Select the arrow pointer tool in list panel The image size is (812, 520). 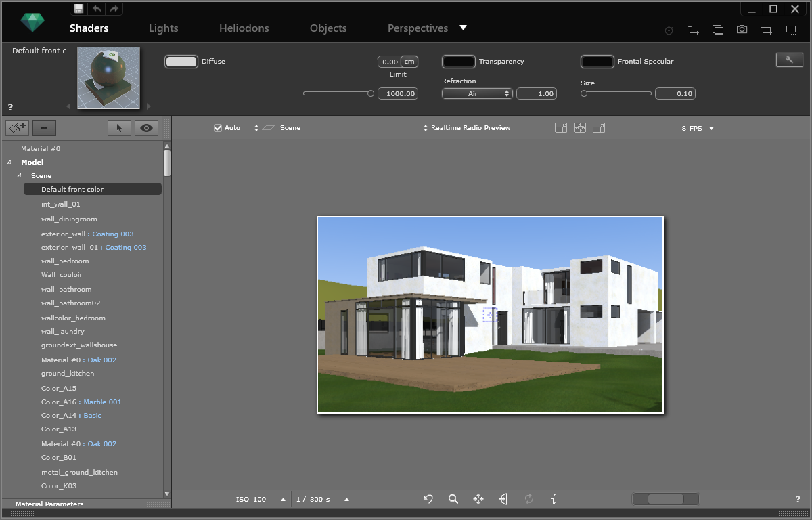tap(119, 128)
